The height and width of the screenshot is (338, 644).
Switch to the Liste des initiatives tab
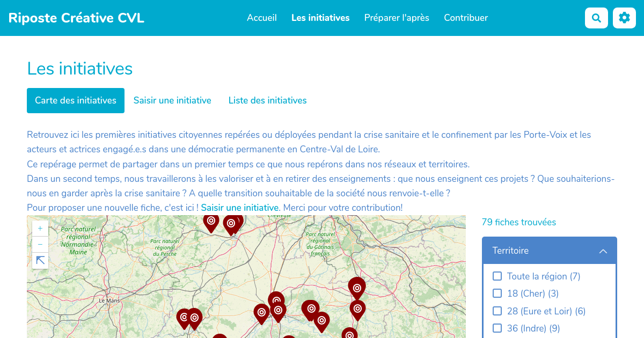point(268,100)
